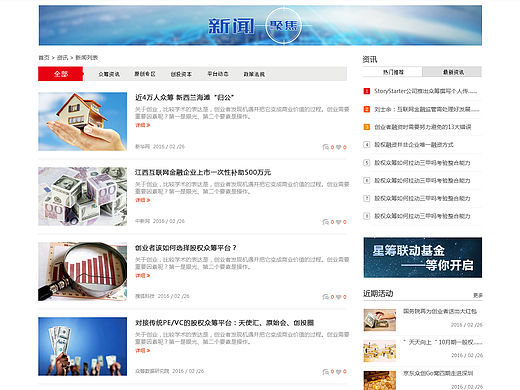
Task: Switch to the 众筹资讯 tab
Action: [109, 74]
